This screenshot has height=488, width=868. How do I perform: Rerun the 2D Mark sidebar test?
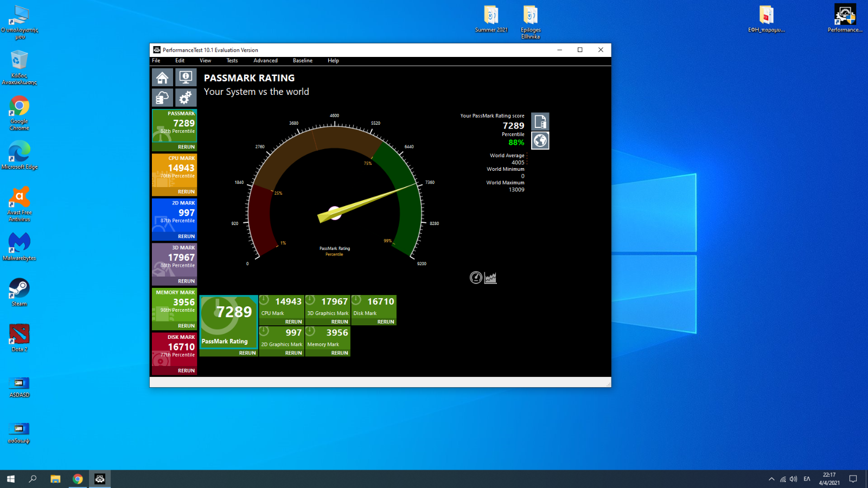186,236
